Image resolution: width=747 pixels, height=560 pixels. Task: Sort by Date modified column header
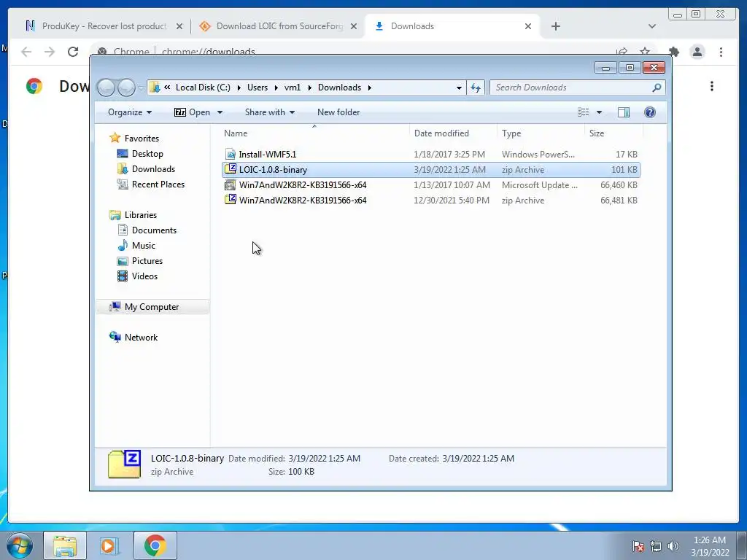[453, 133]
